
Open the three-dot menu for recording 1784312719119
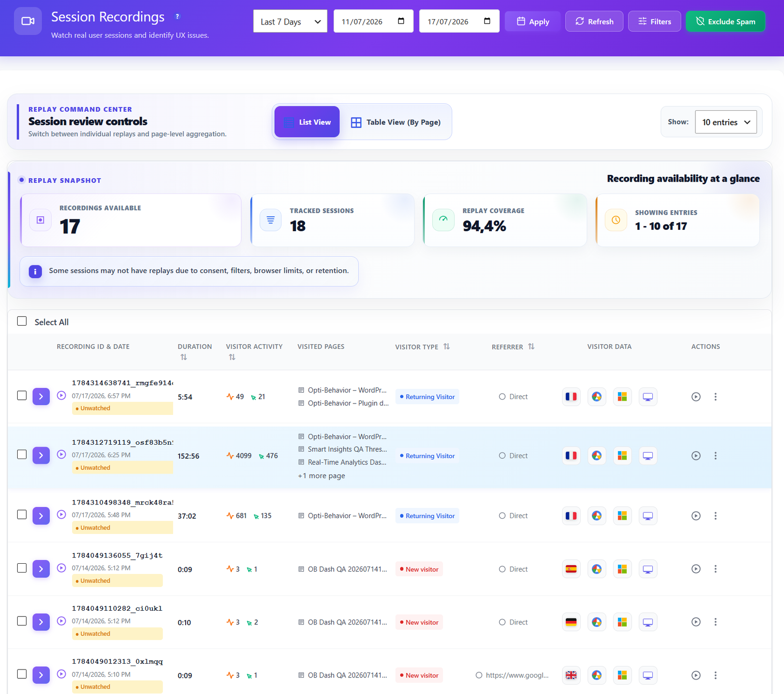715,455
